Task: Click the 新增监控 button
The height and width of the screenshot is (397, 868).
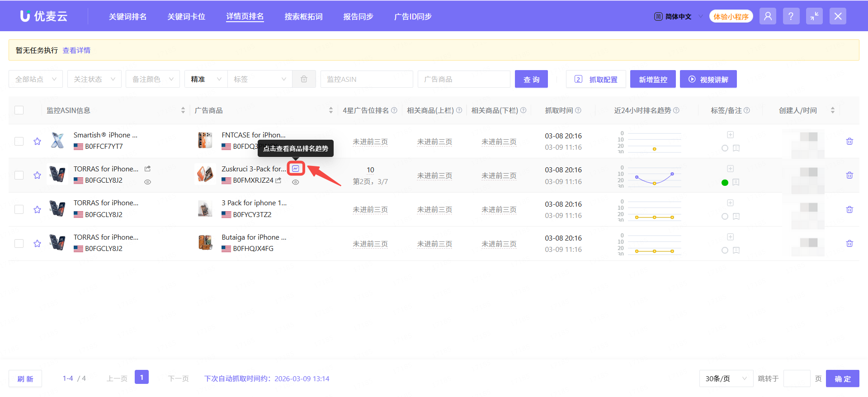Action: (x=652, y=79)
